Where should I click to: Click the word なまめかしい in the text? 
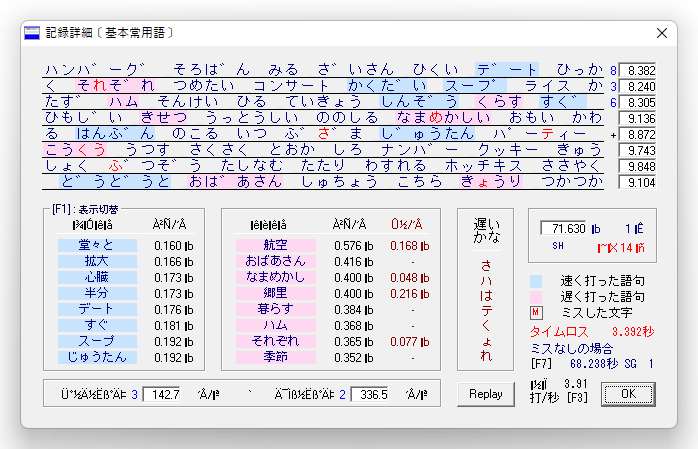pos(443,117)
